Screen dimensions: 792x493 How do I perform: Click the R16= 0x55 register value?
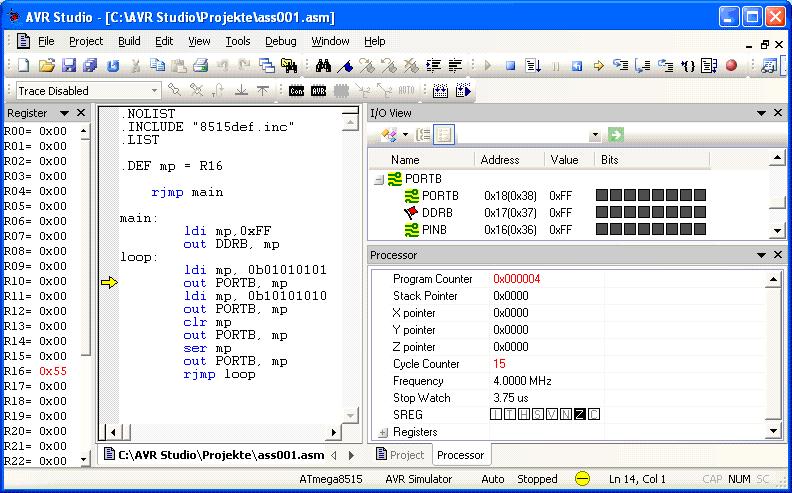coord(35,371)
